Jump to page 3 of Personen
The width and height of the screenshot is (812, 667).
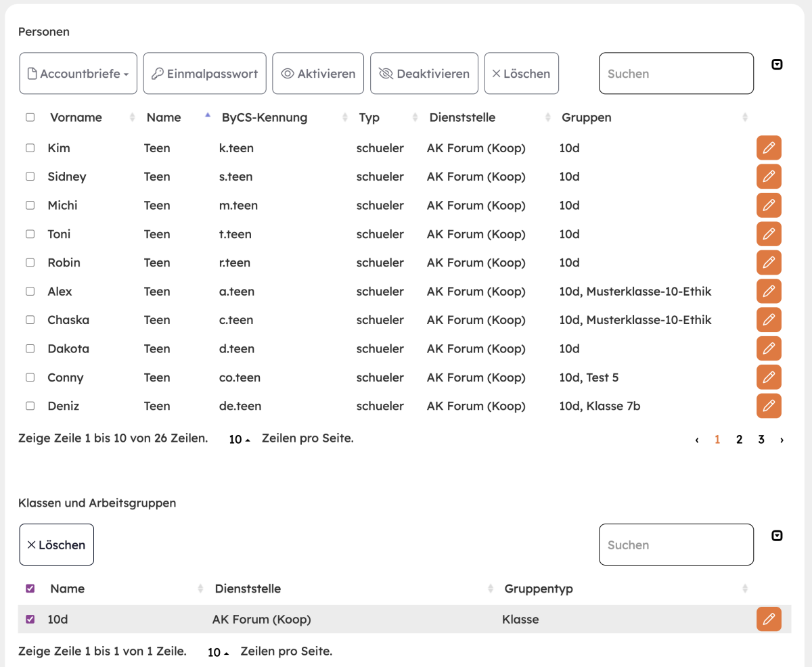(x=761, y=440)
